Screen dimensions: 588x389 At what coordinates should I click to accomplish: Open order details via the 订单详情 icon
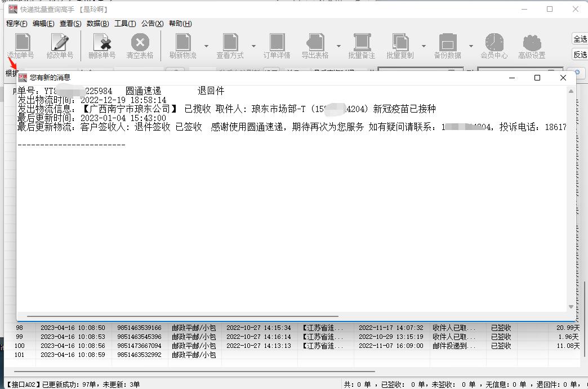(276, 42)
